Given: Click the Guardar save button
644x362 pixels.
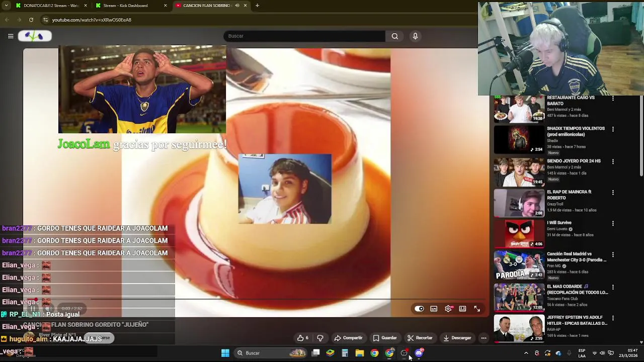Looking at the screenshot, I should tap(385, 338).
